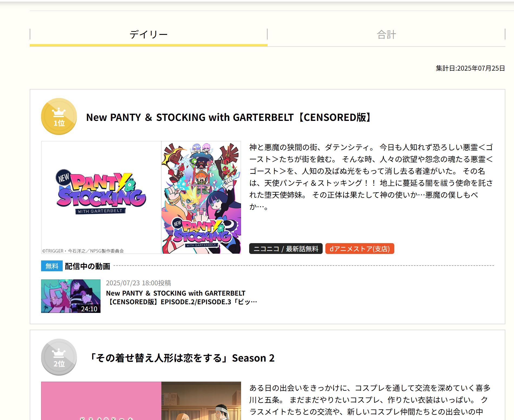Open the pink Season 2 logo image
This screenshot has height=420, width=514.
pyautogui.click(x=101, y=401)
